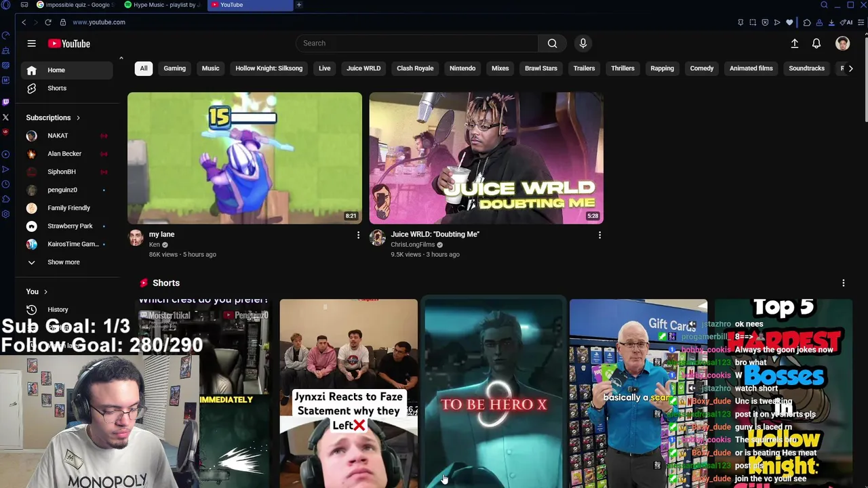Select the 'All' filter chip

[144, 68]
